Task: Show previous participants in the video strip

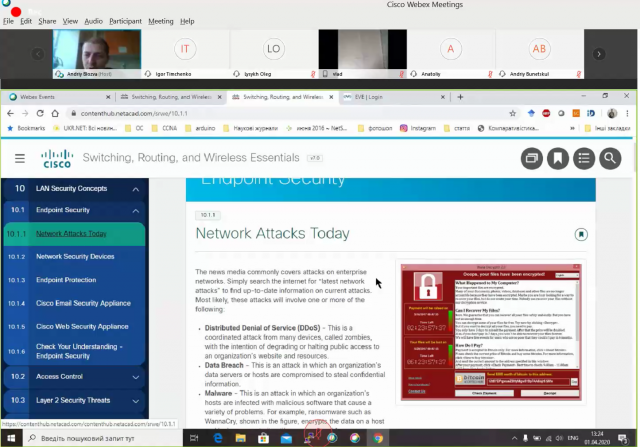Action: coord(38,54)
